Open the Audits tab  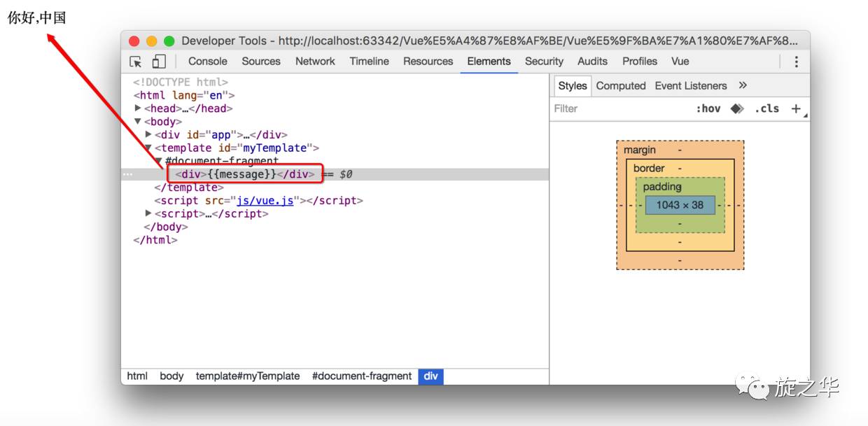(x=593, y=62)
